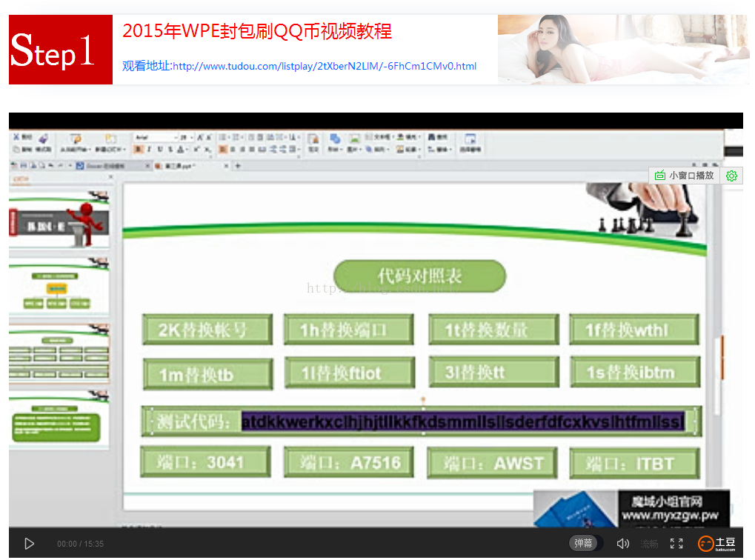Enter fullscreen with the expand arrows icon

click(x=676, y=544)
